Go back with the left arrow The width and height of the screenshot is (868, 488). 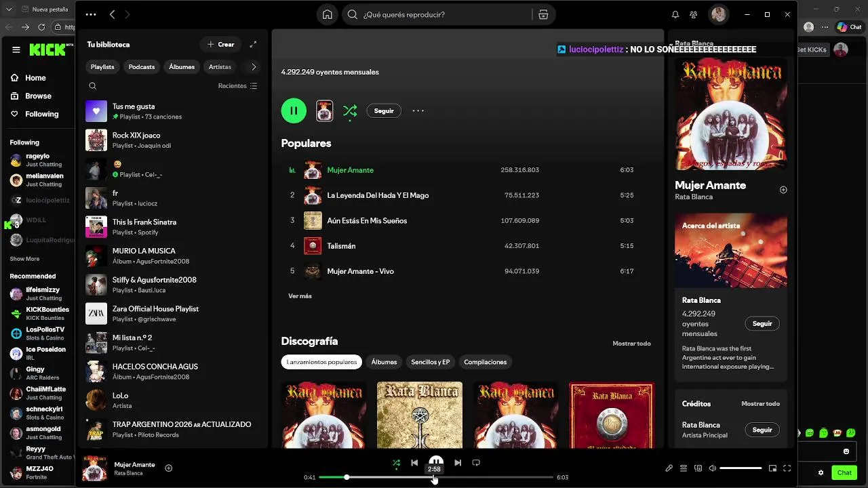(x=113, y=14)
